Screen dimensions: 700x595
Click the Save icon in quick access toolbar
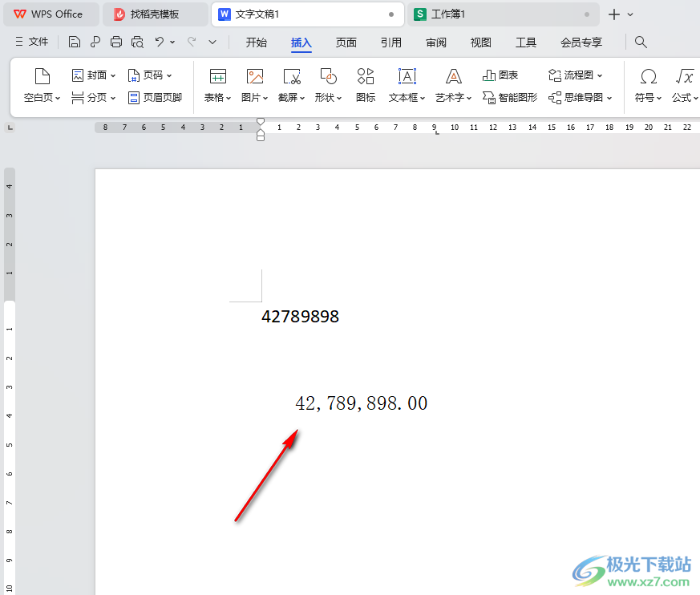(x=74, y=42)
